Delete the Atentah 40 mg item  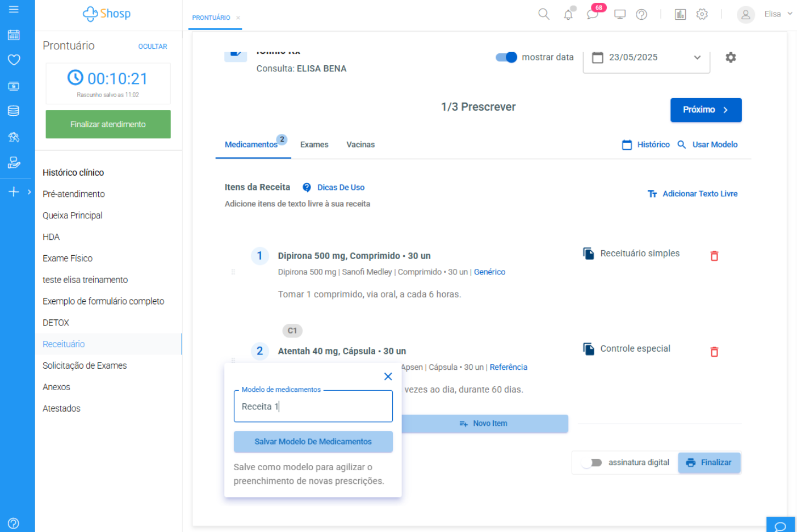coord(714,352)
